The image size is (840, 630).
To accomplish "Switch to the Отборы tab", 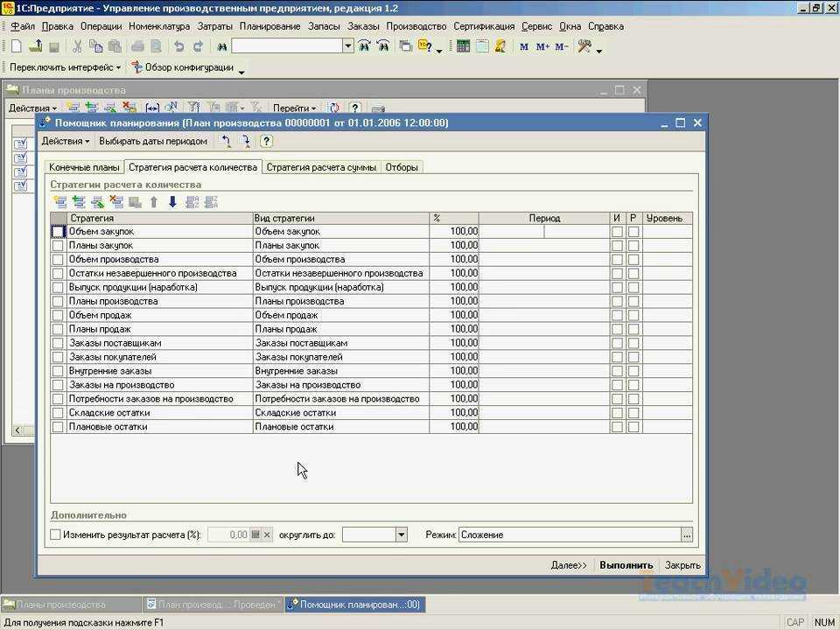I will (402, 167).
